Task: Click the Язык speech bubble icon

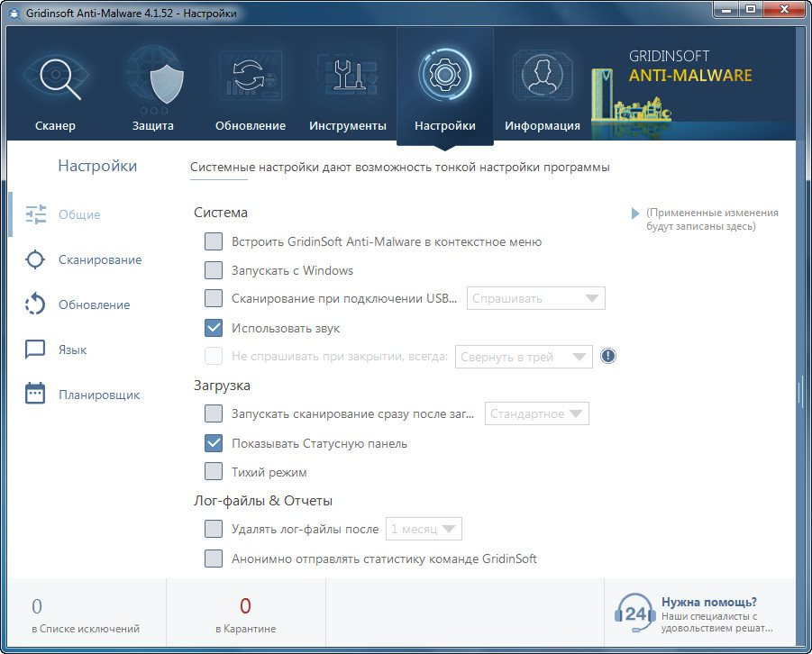Action: 35,350
